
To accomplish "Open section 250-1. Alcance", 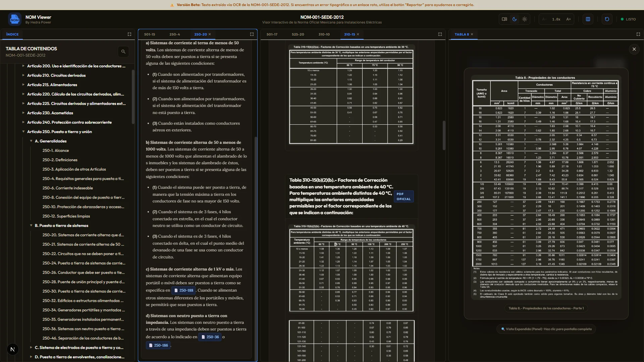I will [x=56, y=150].
